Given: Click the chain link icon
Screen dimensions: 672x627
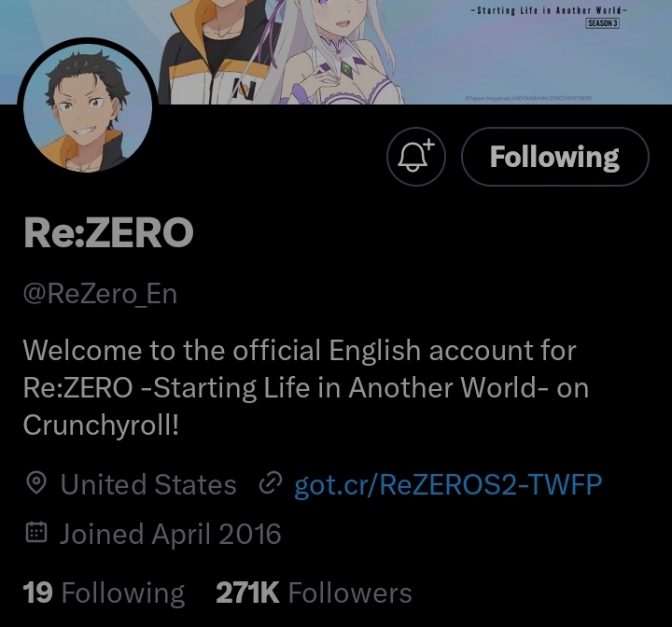Looking at the screenshot, I should [x=271, y=483].
